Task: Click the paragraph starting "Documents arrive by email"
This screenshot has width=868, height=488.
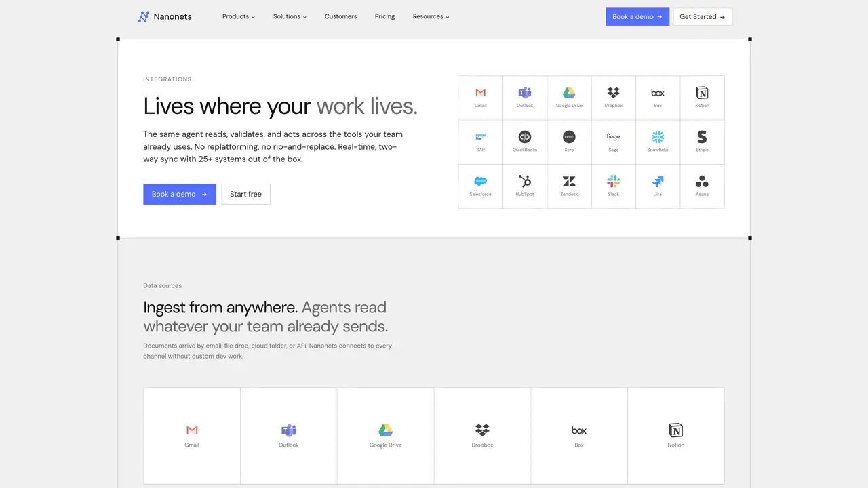Action: (268, 351)
